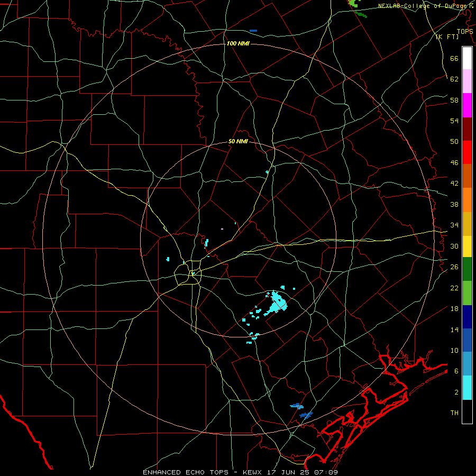Image resolution: width=476 pixels, height=476 pixels.
Task: Click the 6 value on the legend
Action: [456, 371]
